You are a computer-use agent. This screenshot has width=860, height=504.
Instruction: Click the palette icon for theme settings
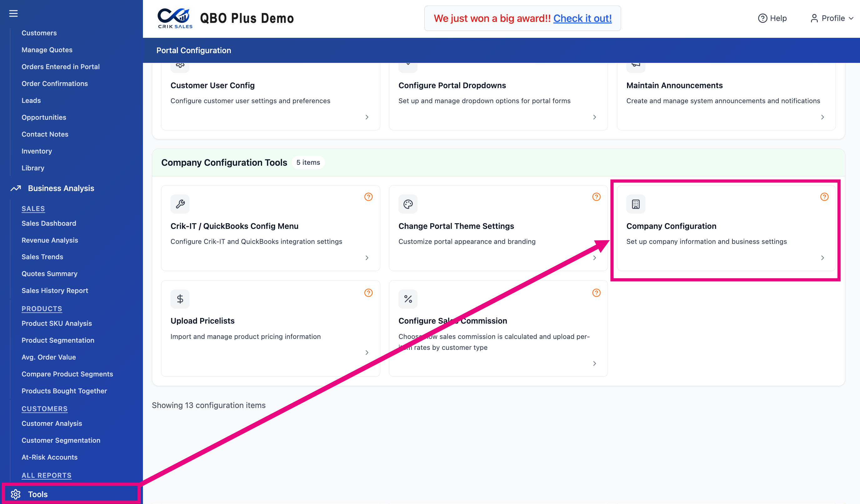point(408,204)
